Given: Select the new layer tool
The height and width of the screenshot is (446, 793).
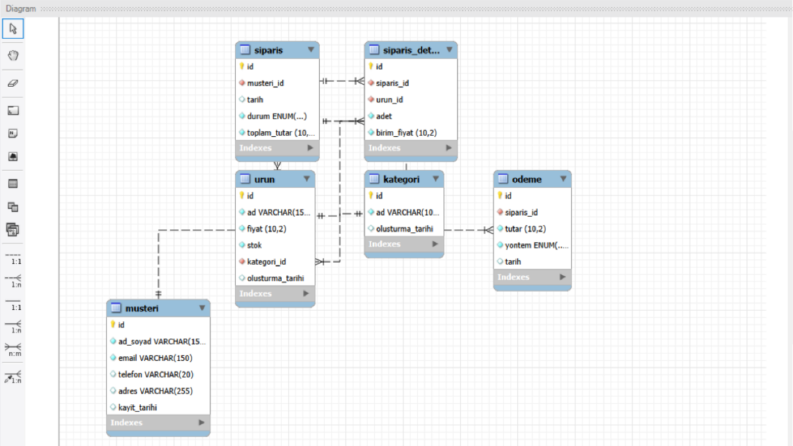Looking at the screenshot, I should 13,110.
